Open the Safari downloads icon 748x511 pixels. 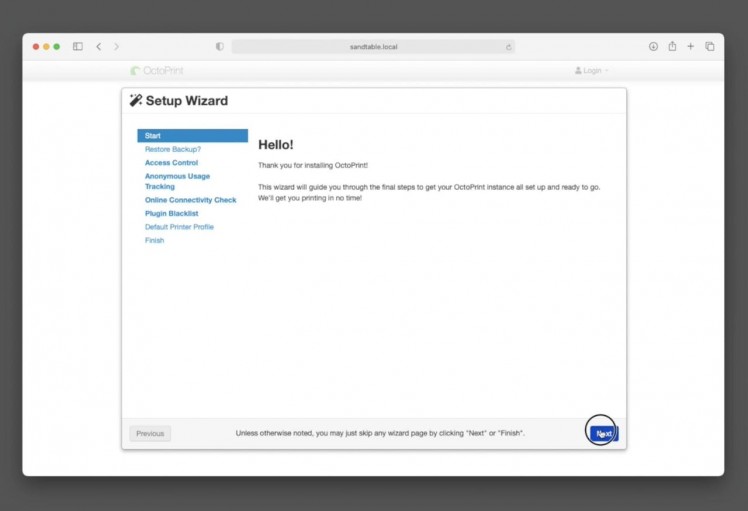click(653, 46)
